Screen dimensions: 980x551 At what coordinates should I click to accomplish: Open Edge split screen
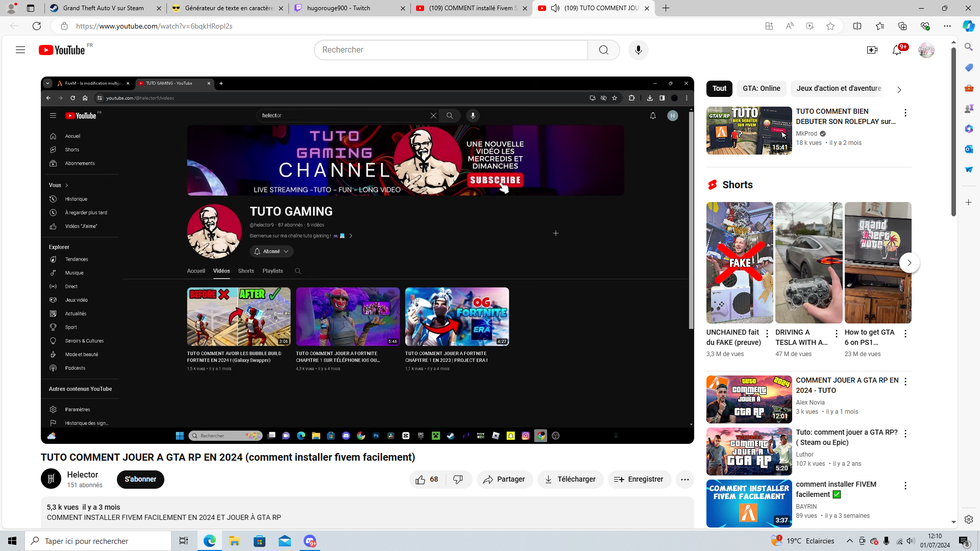click(x=857, y=26)
